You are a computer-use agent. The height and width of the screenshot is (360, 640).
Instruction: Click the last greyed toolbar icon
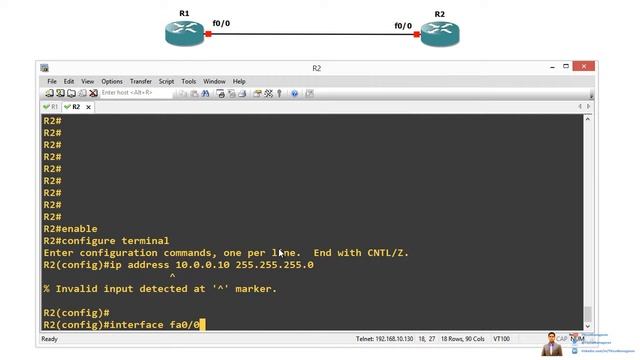click(x=309, y=94)
